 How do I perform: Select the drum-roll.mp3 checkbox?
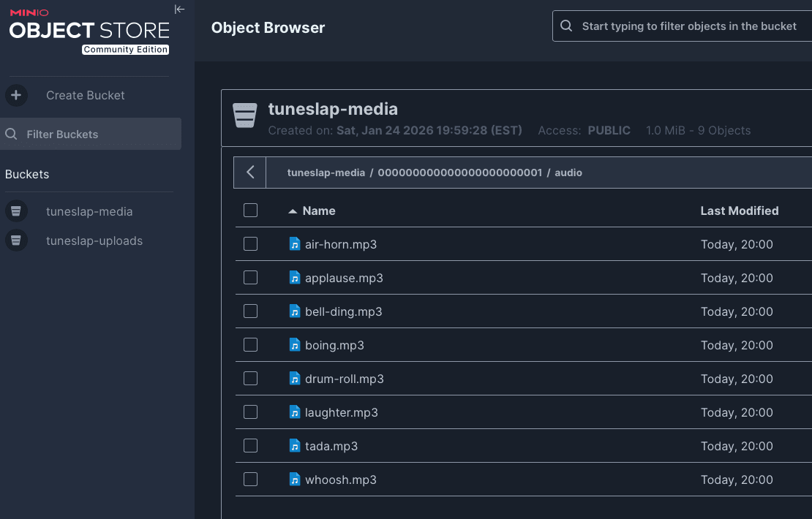[250, 378]
